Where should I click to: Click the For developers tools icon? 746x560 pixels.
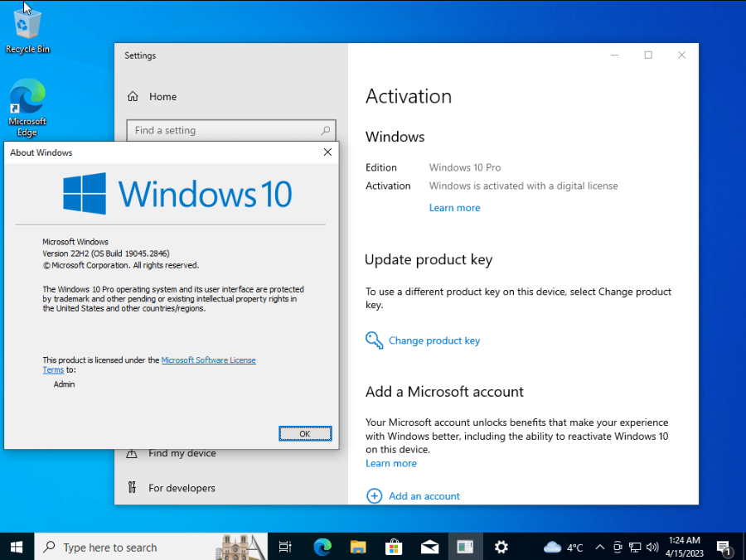(x=132, y=487)
